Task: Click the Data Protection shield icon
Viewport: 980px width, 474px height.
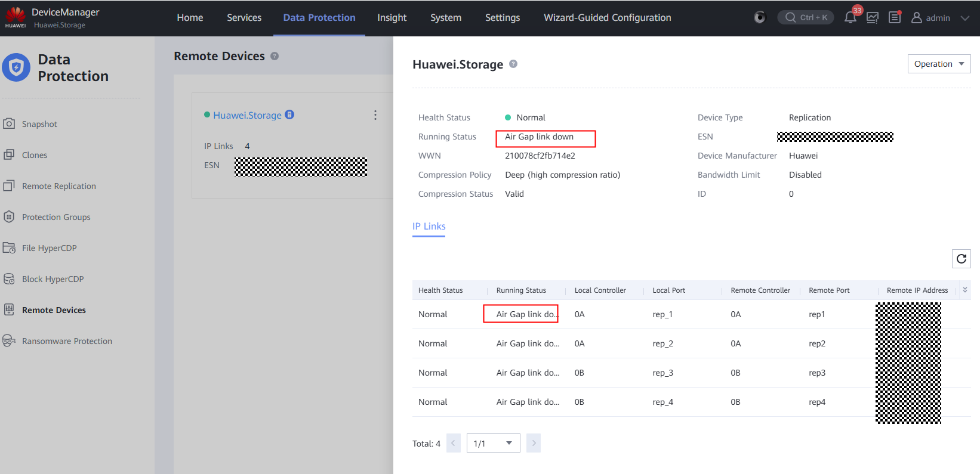Action: [x=16, y=67]
